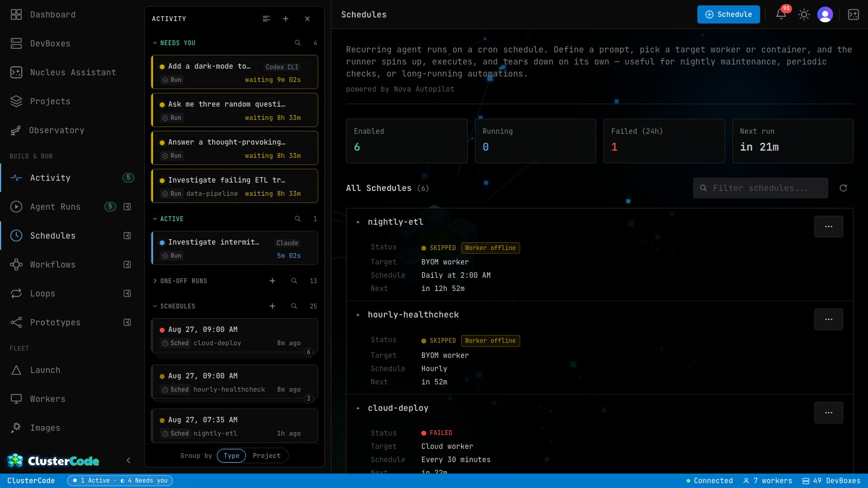This screenshot has height=488, width=868.
Task: Pop out Agent Runs into a panel
Action: (127, 207)
